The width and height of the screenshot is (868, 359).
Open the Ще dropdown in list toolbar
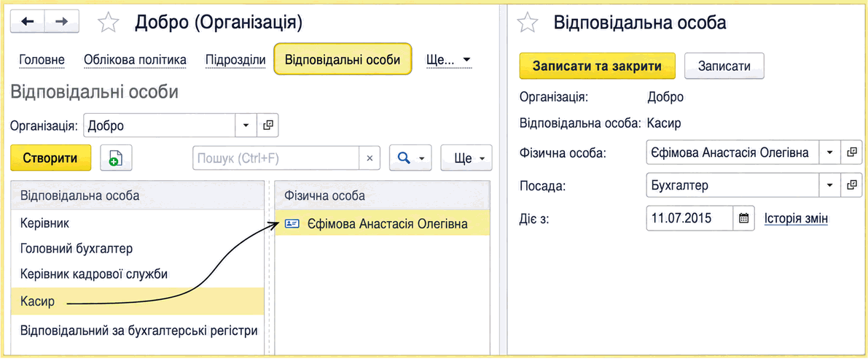466,158
